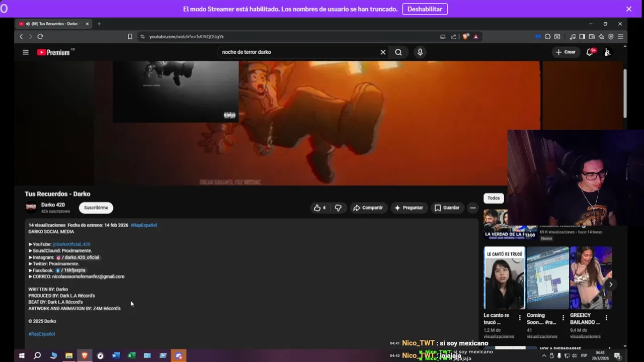Viewport: 644px width, 362px height.
Task: Share the video via Compartir
Action: click(x=368, y=208)
